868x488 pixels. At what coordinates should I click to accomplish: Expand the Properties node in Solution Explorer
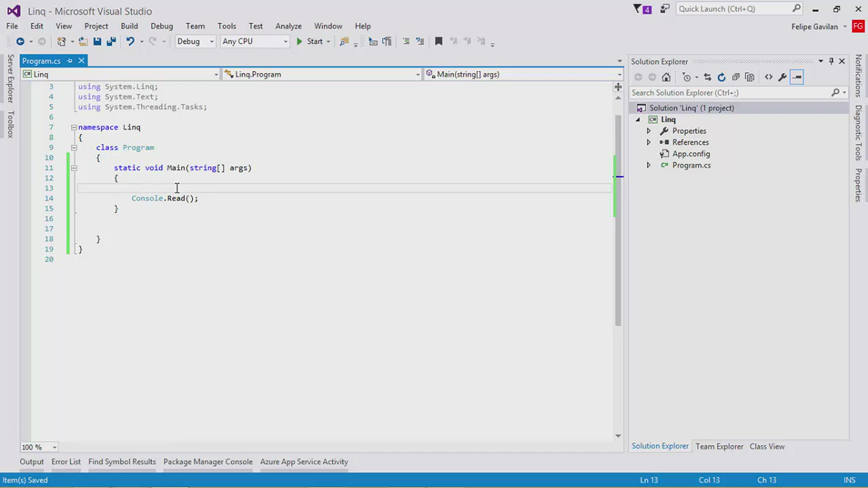649,131
